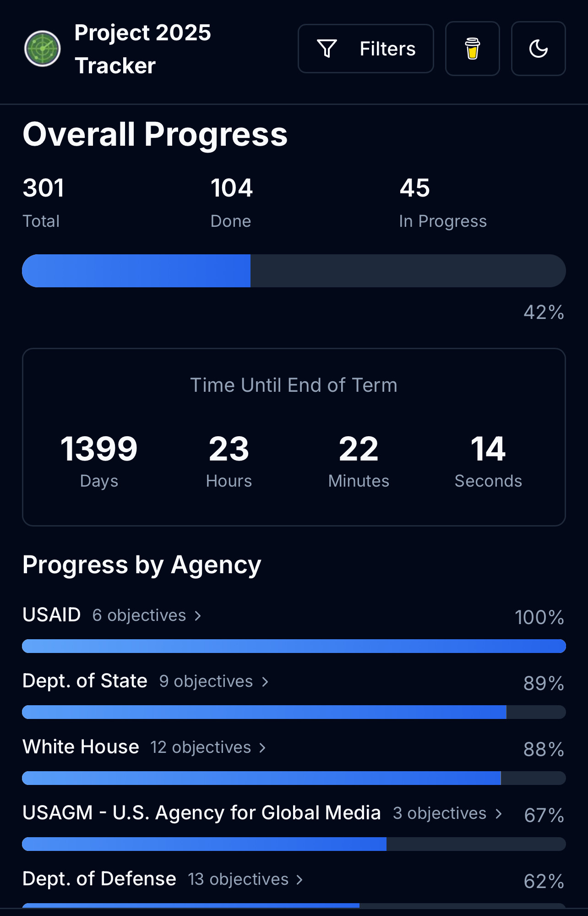This screenshot has width=588, height=916.
Task: Toggle dark mode with moon icon
Action: (538, 49)
